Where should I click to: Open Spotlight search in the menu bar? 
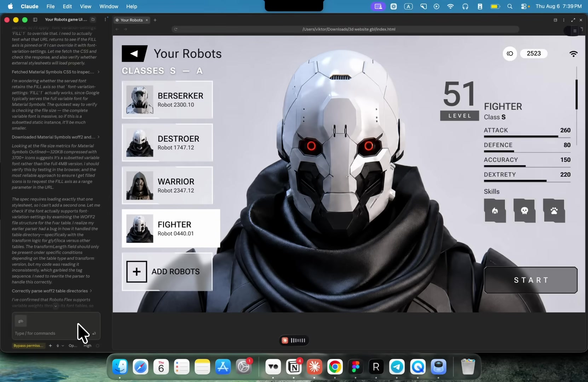click(510, 6)
